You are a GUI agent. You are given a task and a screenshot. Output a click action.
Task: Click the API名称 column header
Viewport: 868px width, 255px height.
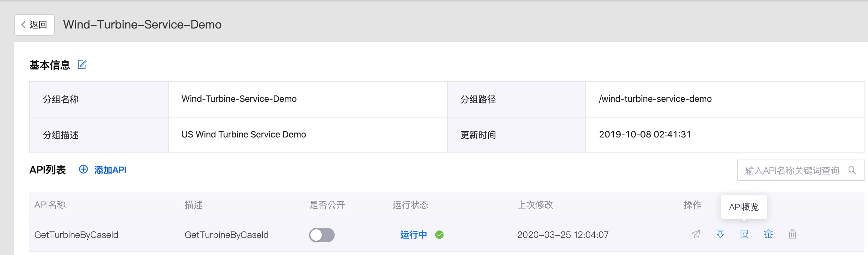click(x=50, y=205)
